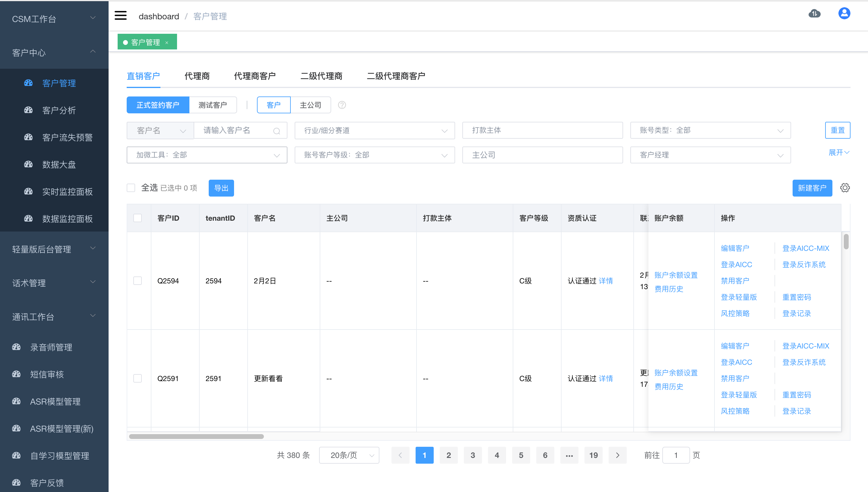Open 详情 link for customer Q2594
Viewport: 868px width, 492px height.
coord(606,281)
